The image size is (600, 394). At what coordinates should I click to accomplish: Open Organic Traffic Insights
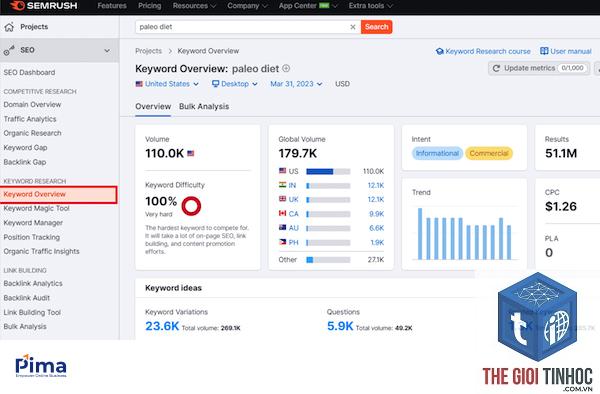(42, 251)
